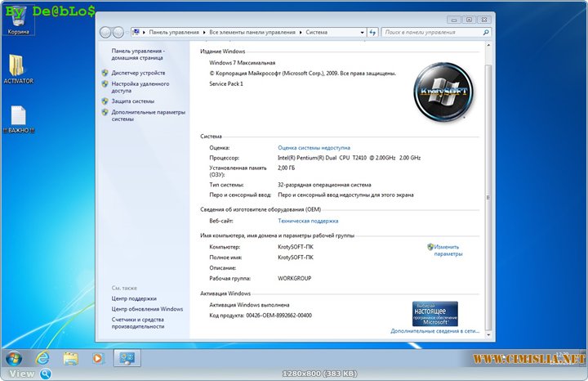The width and height of the screenshot is (588, 381).
Task: Open the Start menu orb
Action: 14,357
